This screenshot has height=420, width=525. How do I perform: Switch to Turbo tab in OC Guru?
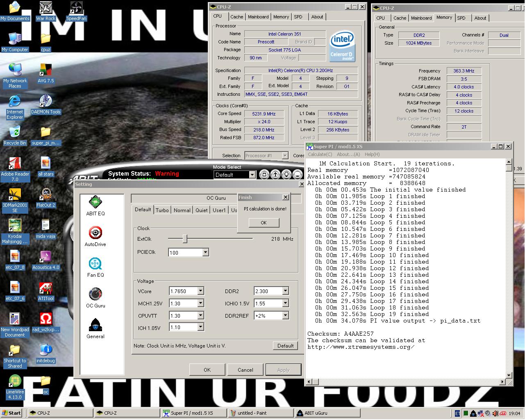pos(162,210)
